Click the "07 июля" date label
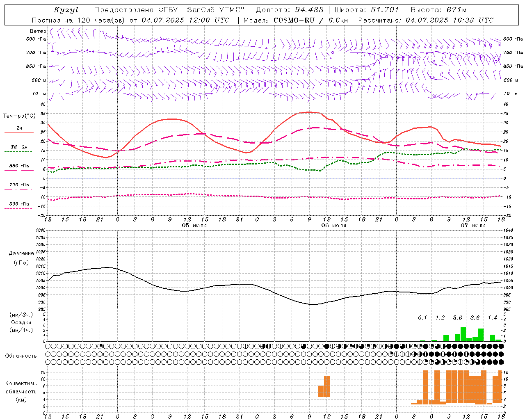525x420 pixels. 473,225
